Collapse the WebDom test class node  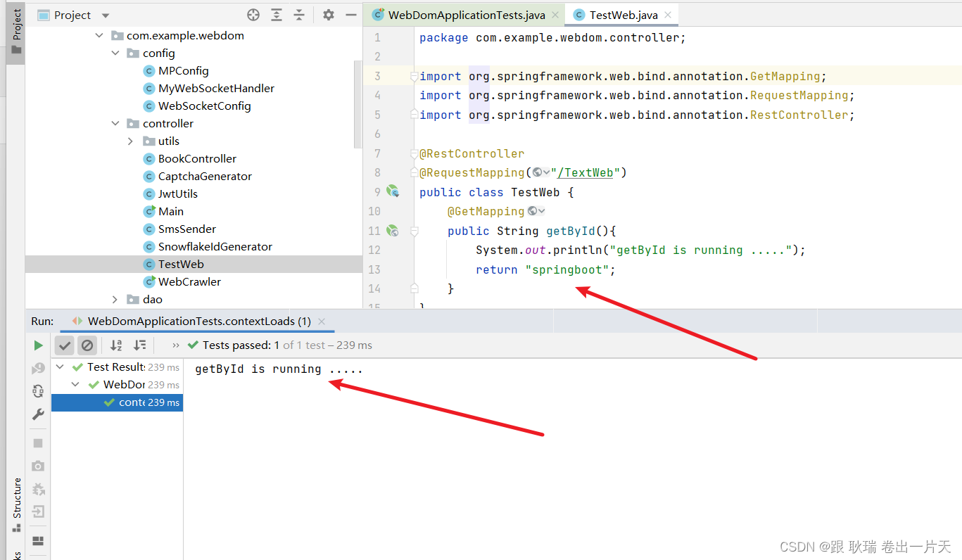click(x=75, y=385)
